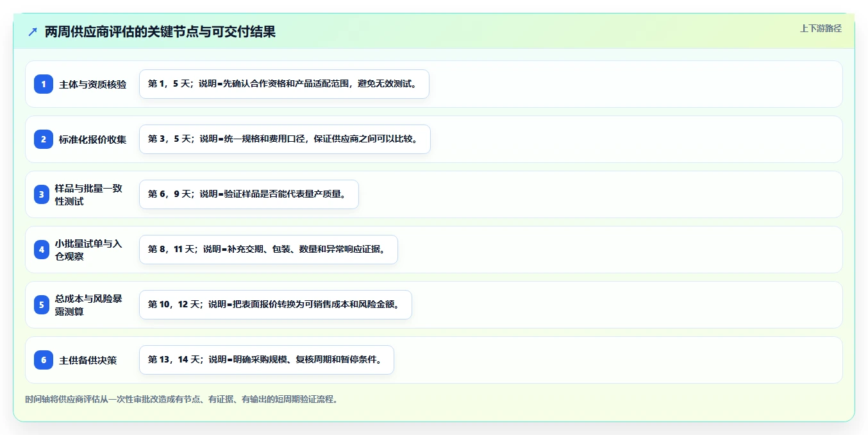Click the 上下游路径 label in the header
Screen dimensions: 868x435
tap(821, 28)
